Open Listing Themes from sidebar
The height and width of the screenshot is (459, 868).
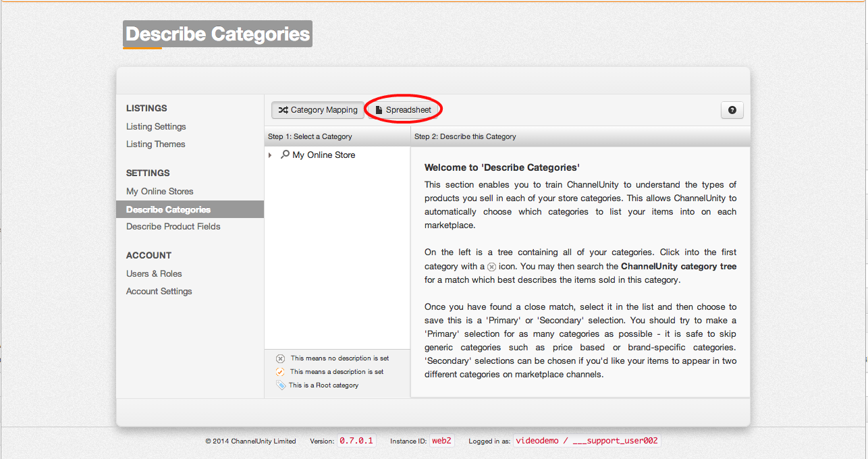pos(155,144)
